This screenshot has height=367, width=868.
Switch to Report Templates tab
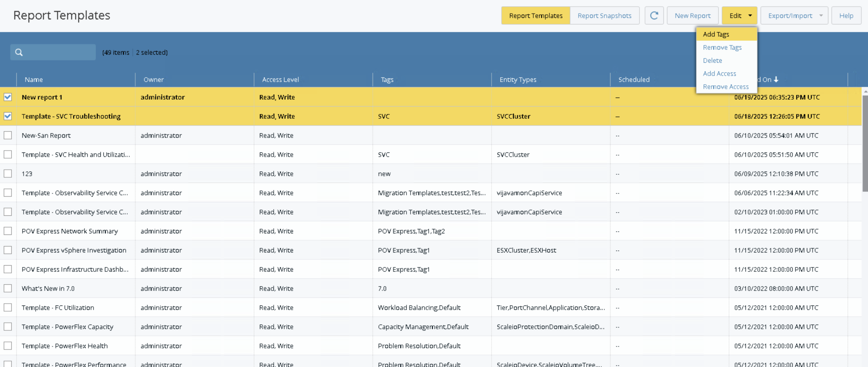[x=535, y=16]
